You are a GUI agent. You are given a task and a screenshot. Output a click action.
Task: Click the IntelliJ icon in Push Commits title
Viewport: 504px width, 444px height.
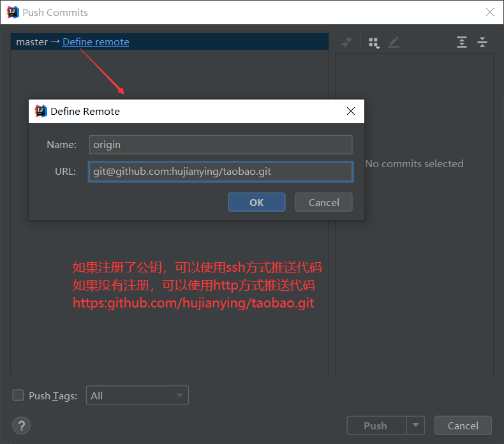[13, 12]
